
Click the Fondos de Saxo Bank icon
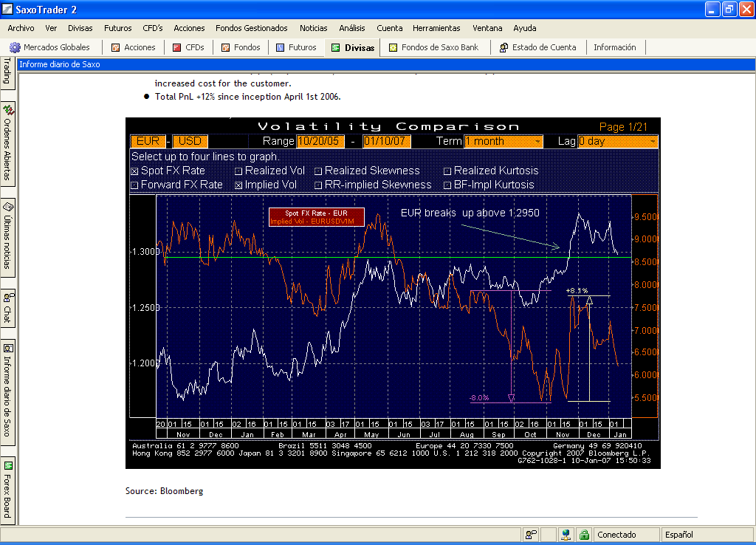click(393, 47)
